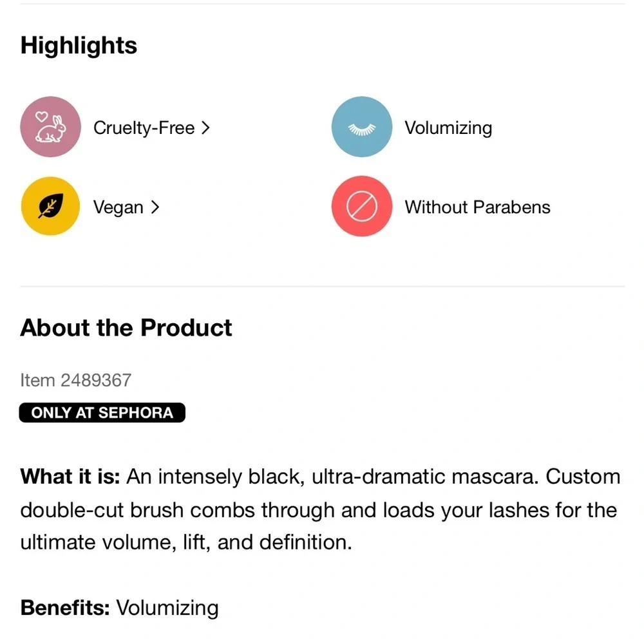Click the Highlights section heading
This screenshot has width=644, height=644.
point(79,45)
